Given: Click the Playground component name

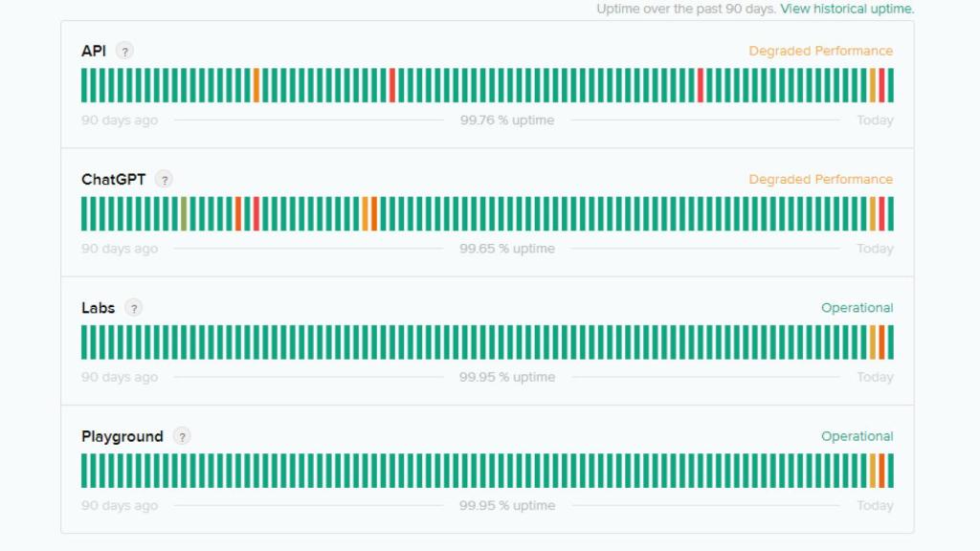Looking at the screenshot, I should coord(122,436).
